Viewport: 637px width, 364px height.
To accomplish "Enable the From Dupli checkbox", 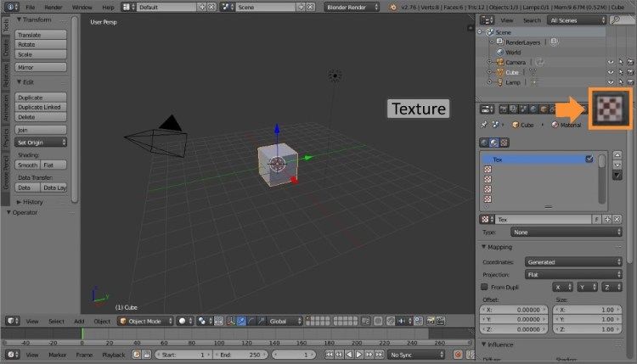I will point(484,287).
